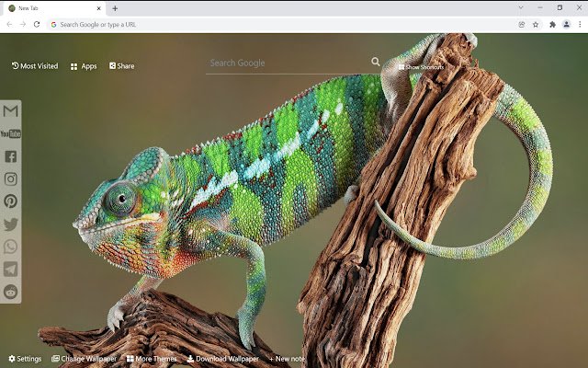Toggle Show Shortcuts
Viewport: 588px width, 368px height.
click(x=421, y=67)
